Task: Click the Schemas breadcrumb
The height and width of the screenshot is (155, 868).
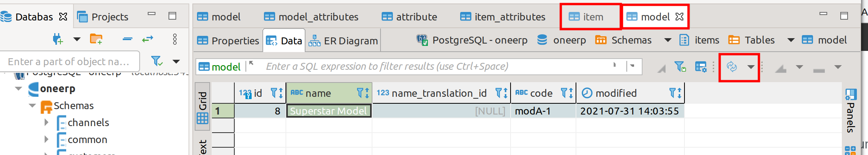Action: tap(623, 40)
